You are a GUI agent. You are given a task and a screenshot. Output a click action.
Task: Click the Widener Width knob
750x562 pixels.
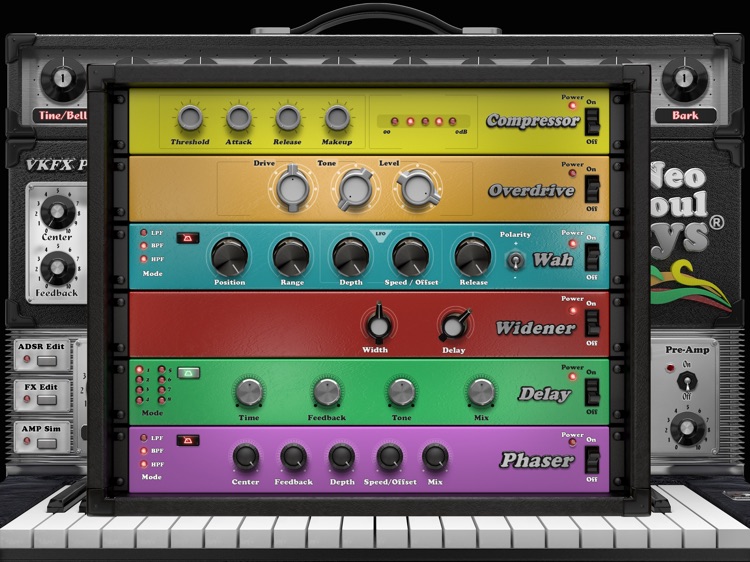coord(379,324)
